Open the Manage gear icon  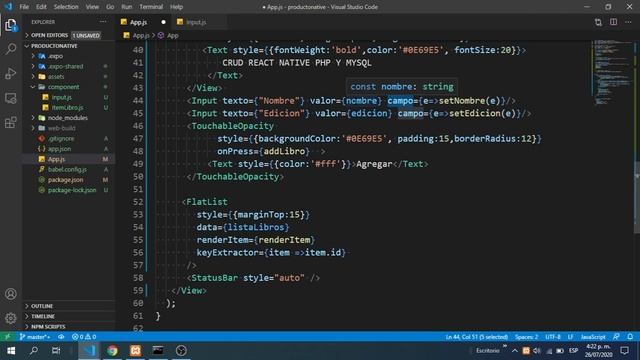[x=11, y=318]
